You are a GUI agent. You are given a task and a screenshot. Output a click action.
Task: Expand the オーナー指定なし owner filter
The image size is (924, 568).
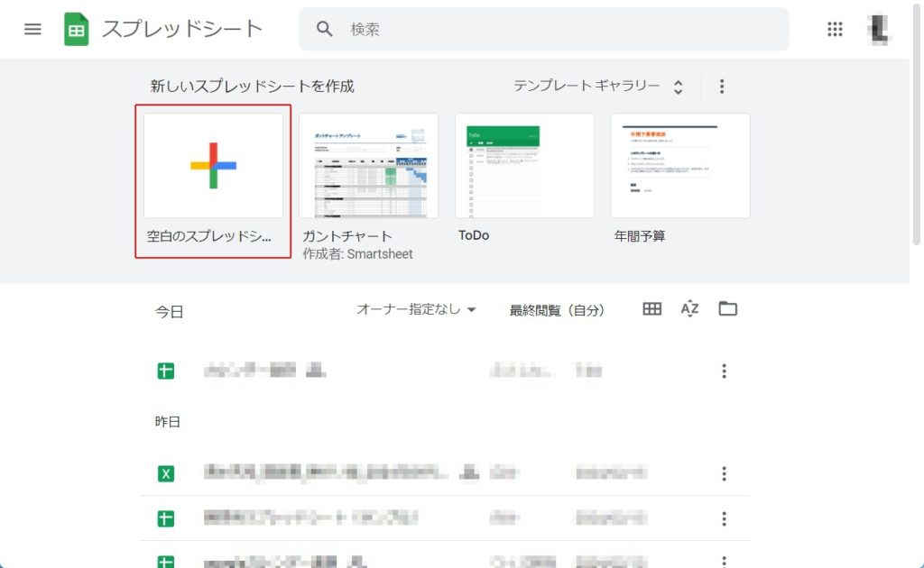pyautogui.click(x=416, y=309)
